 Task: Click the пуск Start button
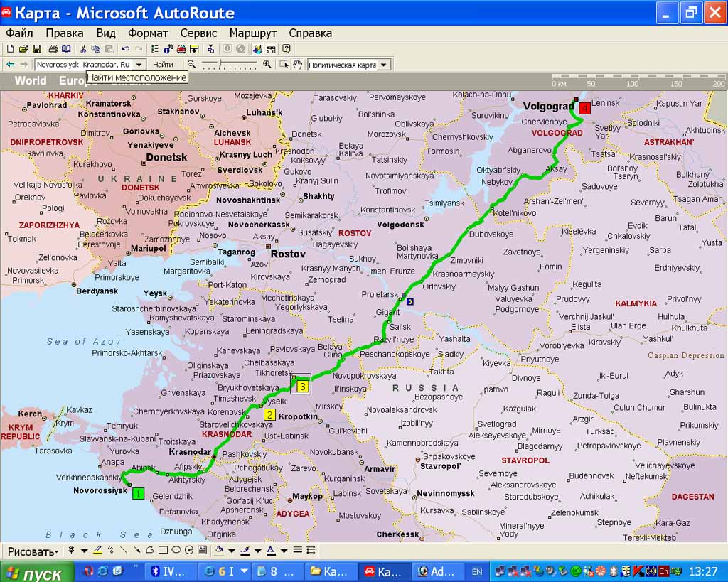36,573
